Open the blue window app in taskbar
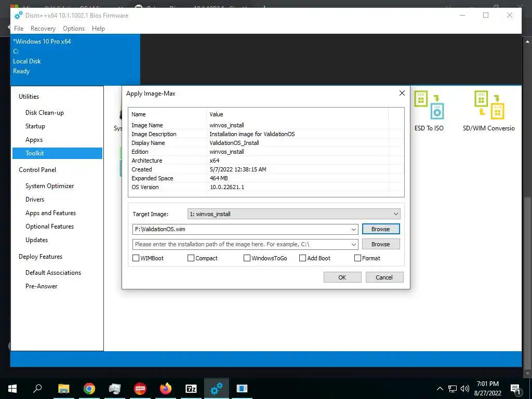 click(242, 389)
